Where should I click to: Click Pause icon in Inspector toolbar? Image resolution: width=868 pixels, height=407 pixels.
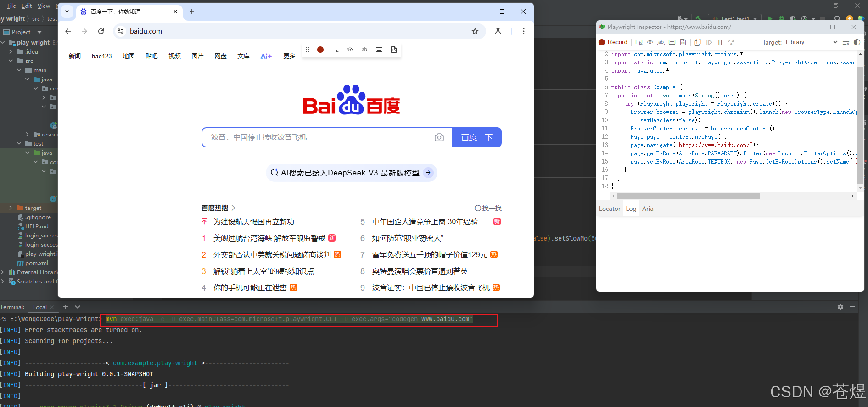(720, 42)
